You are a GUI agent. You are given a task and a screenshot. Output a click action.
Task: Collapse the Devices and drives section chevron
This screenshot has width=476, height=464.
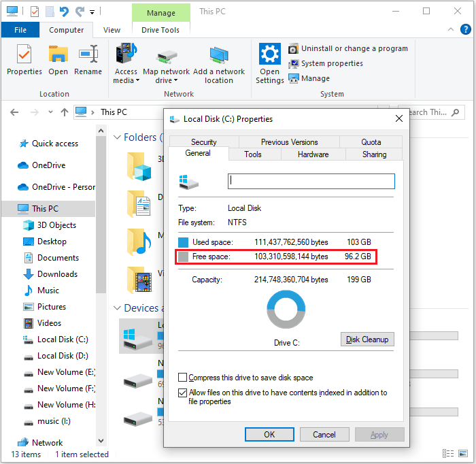(x=117, y=308)
